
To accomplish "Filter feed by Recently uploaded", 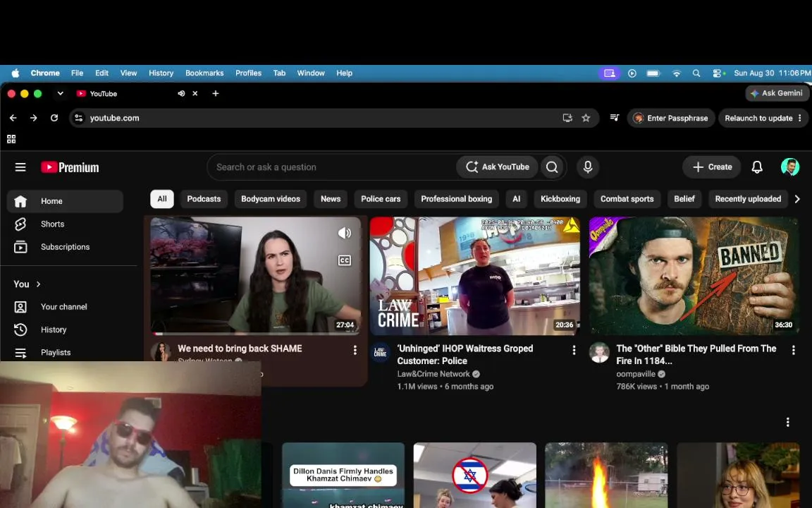I will tap(748, 199).
